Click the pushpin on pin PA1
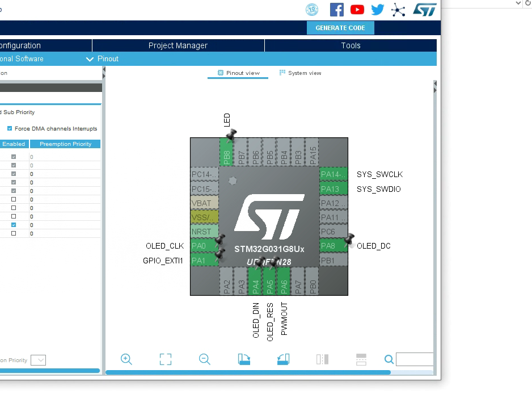 (x=220, y=254)
